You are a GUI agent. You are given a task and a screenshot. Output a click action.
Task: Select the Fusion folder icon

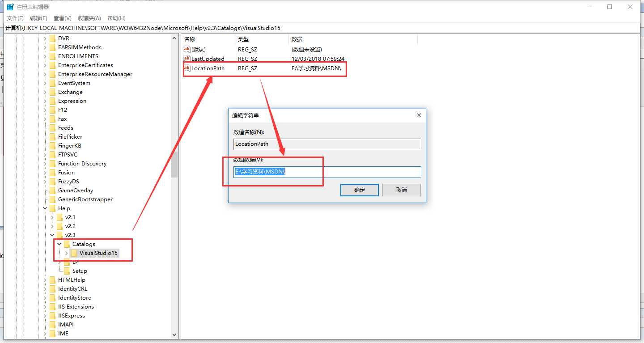click(x=53, y=173)
